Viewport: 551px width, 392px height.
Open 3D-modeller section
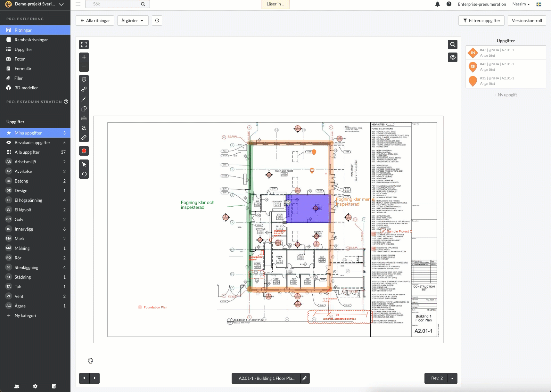click(x=35, y=88)
